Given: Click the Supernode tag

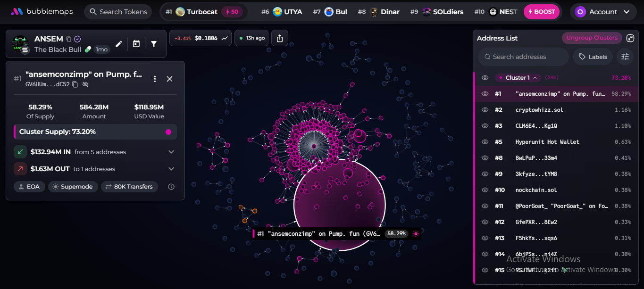Looking at the screenshot, I should (73, 187).
